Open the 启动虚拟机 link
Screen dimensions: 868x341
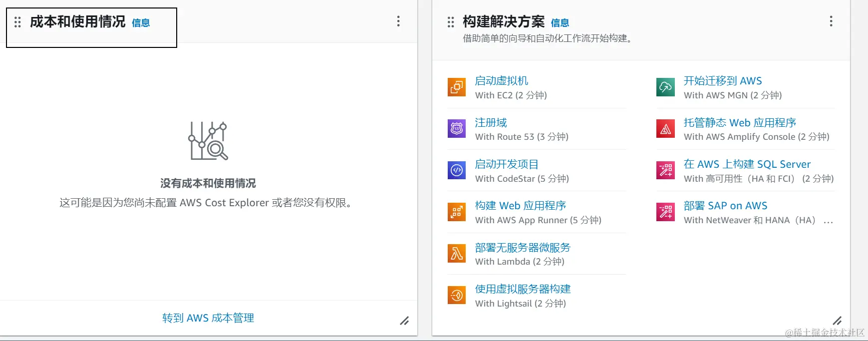[501, 81]
